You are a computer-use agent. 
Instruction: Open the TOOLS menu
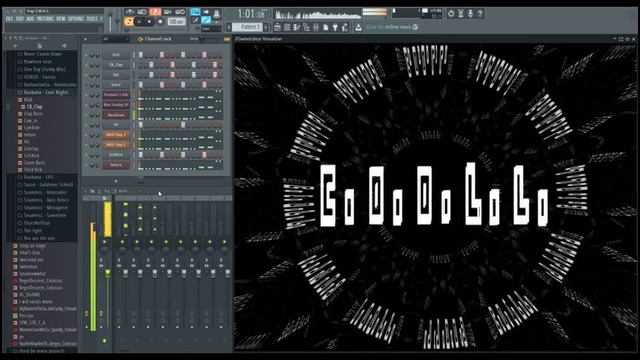click(92, 19)
